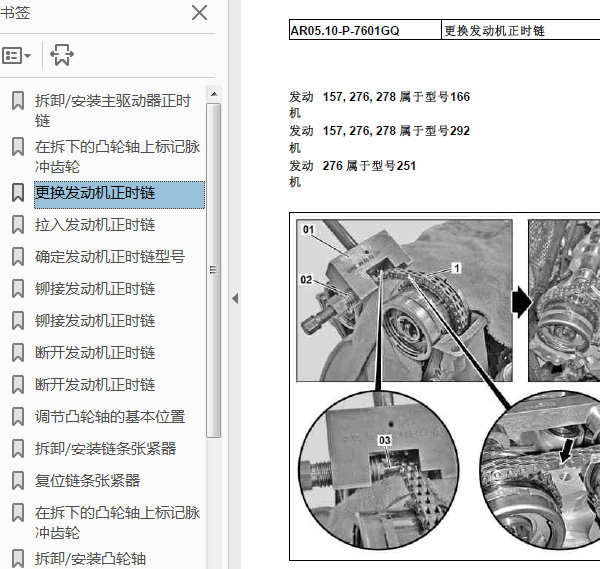
Task: Open first 断开发动机正时链 bookmark
Action: coord(95,353)
